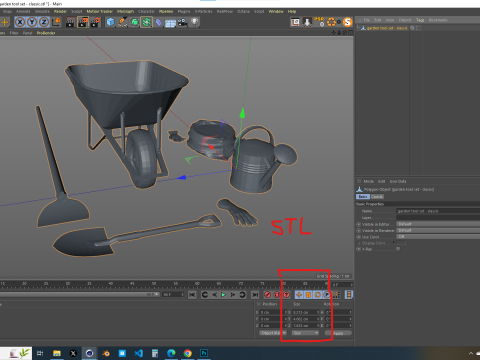Switch to the Basic attributes tab
Viewport: 480px width, 360px height.
point(363,197)
